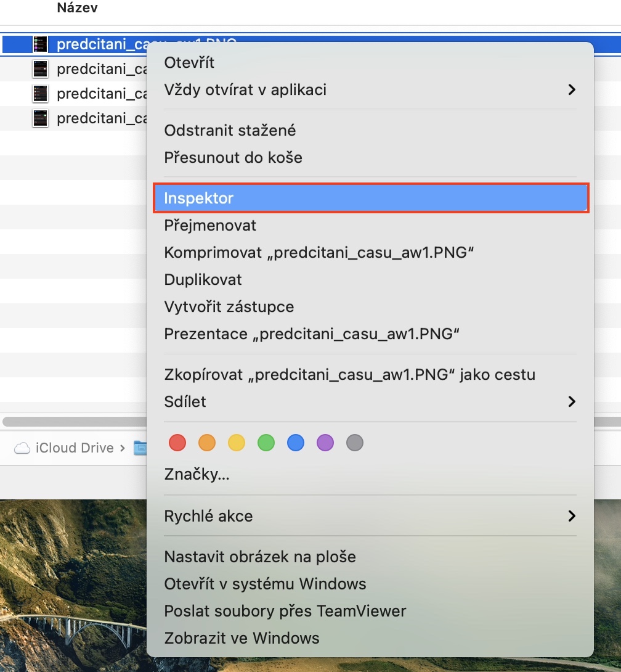The image size is (621, 672).
Task: Apply the orange tag color
Action: [x=207, y=443]
